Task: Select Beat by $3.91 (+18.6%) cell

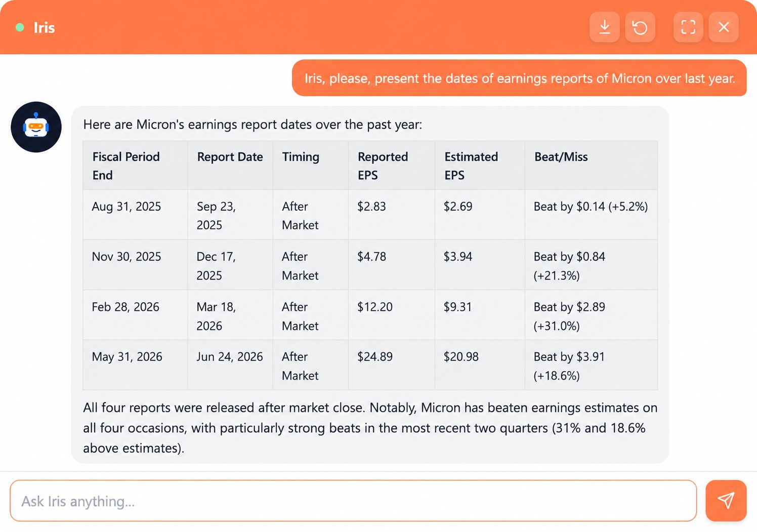Action: (591, 365)
